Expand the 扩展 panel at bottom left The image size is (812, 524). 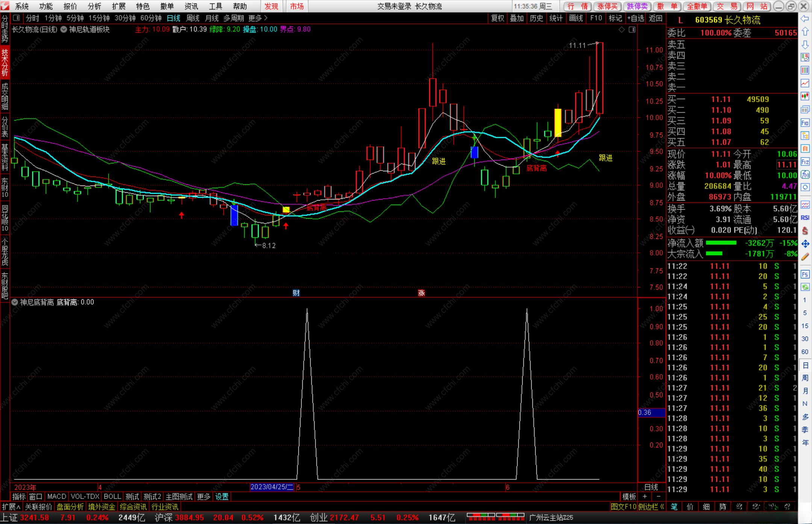11,507
